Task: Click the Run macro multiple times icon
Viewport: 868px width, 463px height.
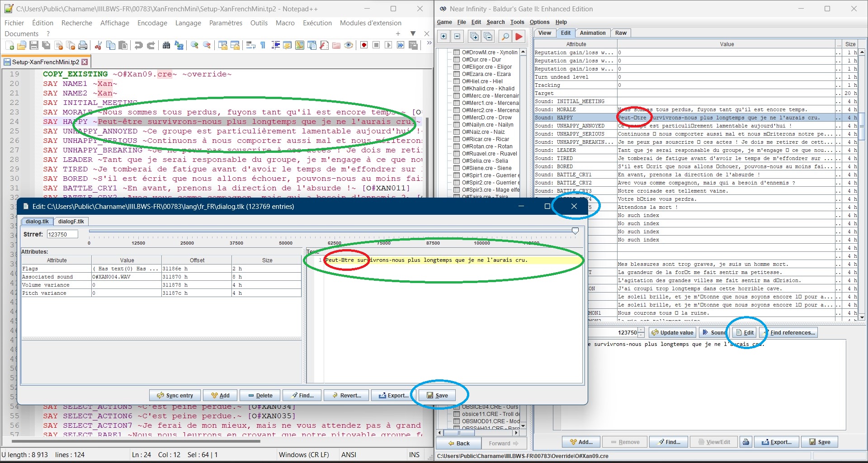Action: point(401,45)
